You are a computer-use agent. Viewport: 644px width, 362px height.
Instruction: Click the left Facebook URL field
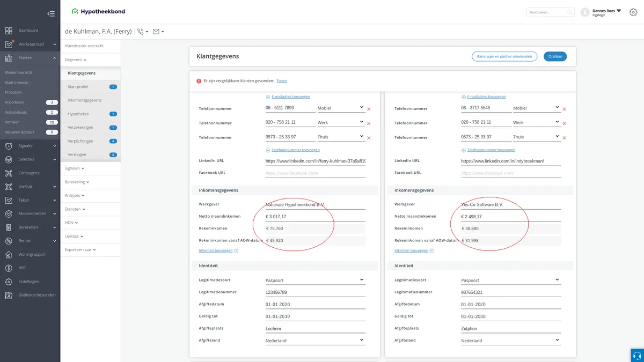315,173
